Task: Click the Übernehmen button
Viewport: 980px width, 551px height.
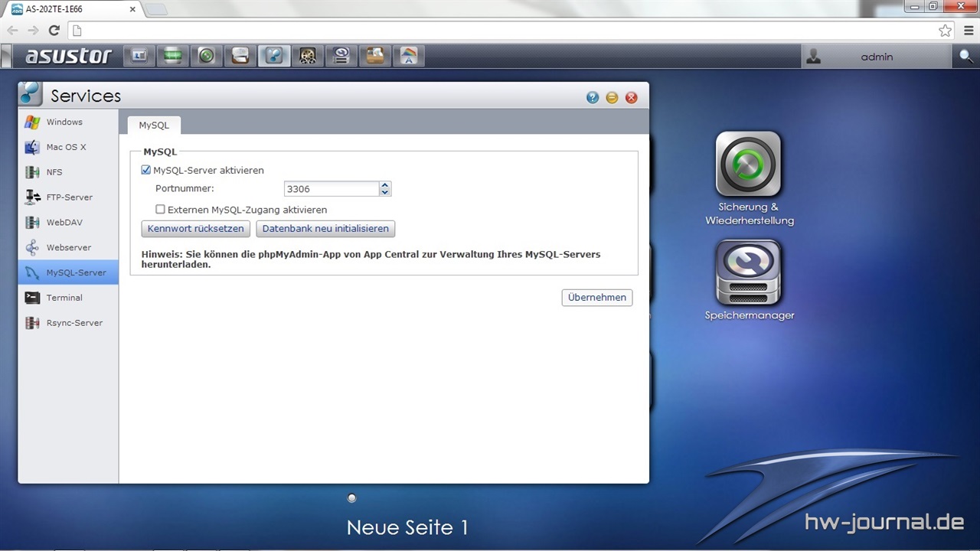Action: click(x=597, y=298)
